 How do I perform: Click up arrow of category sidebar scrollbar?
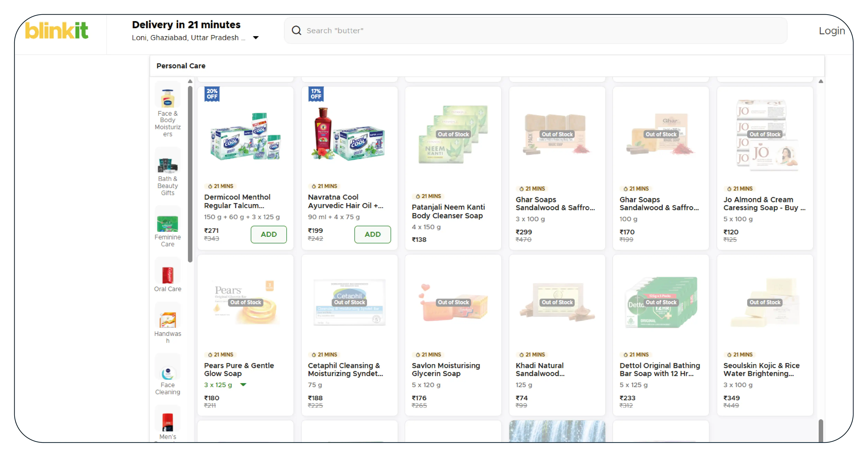pyautogui.click(x=190, y=81)
